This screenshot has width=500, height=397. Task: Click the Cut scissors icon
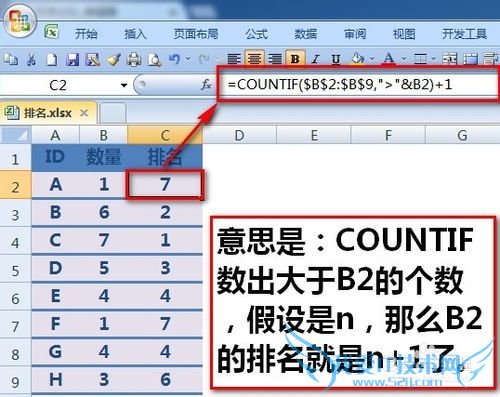(31, 60)
